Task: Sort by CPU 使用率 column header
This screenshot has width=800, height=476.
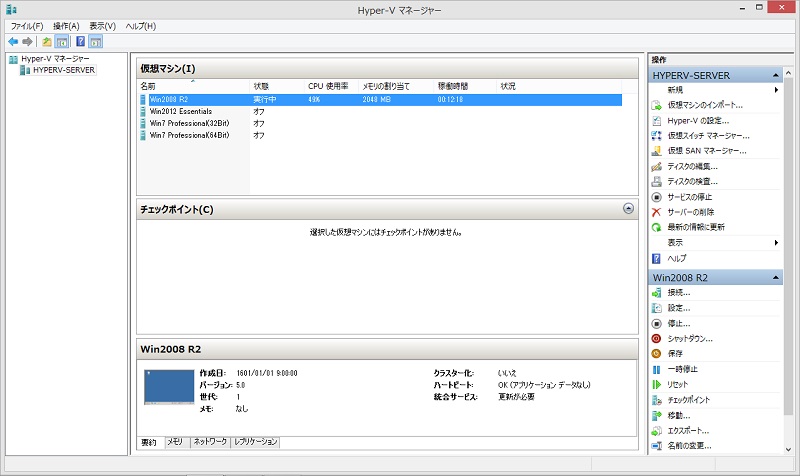Action: 331,87
